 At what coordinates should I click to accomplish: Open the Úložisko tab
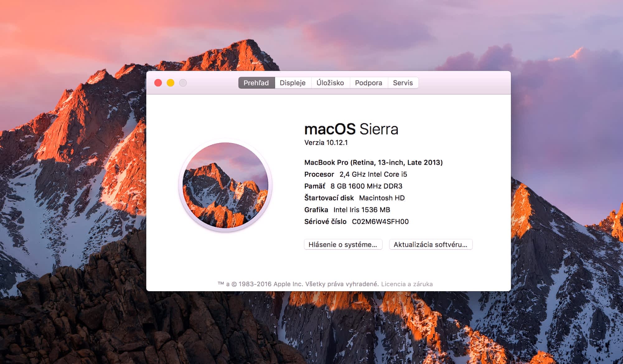330,83
